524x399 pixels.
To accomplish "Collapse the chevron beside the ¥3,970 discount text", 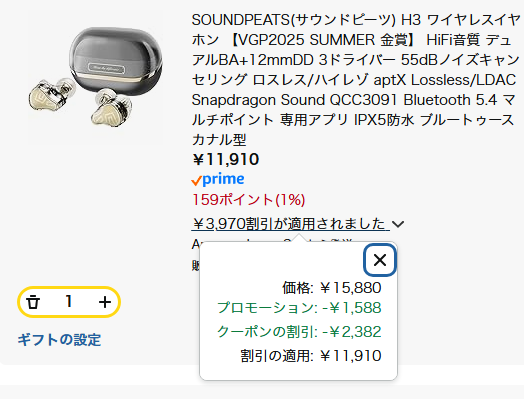I will [398, 224].
